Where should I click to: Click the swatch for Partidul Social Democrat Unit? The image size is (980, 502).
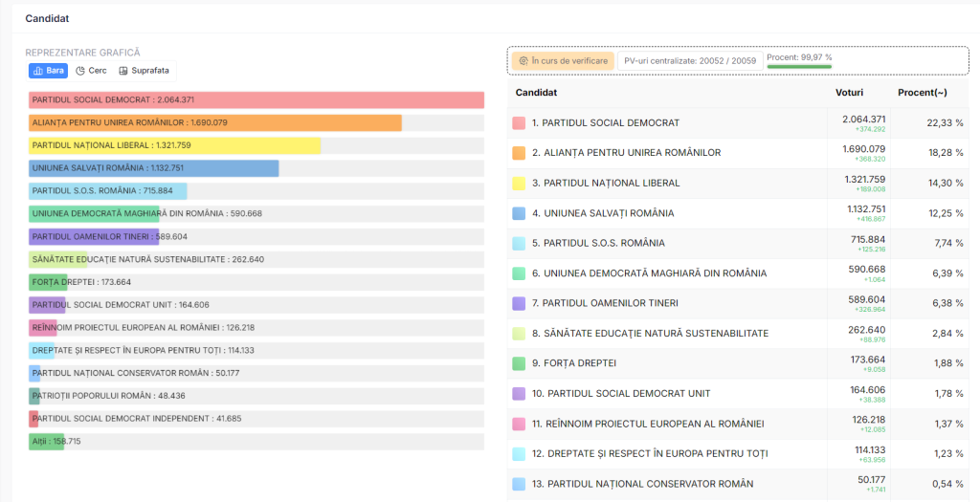519,393
